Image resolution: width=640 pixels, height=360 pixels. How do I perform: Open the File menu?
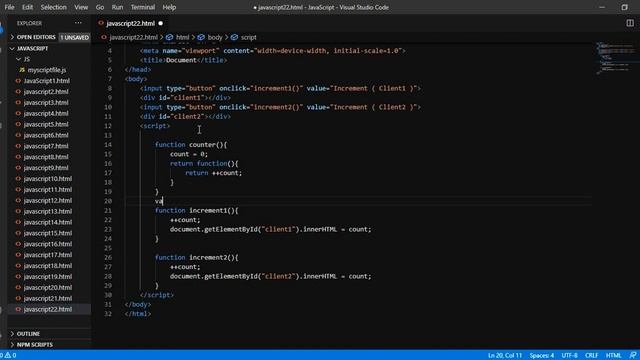9,7
